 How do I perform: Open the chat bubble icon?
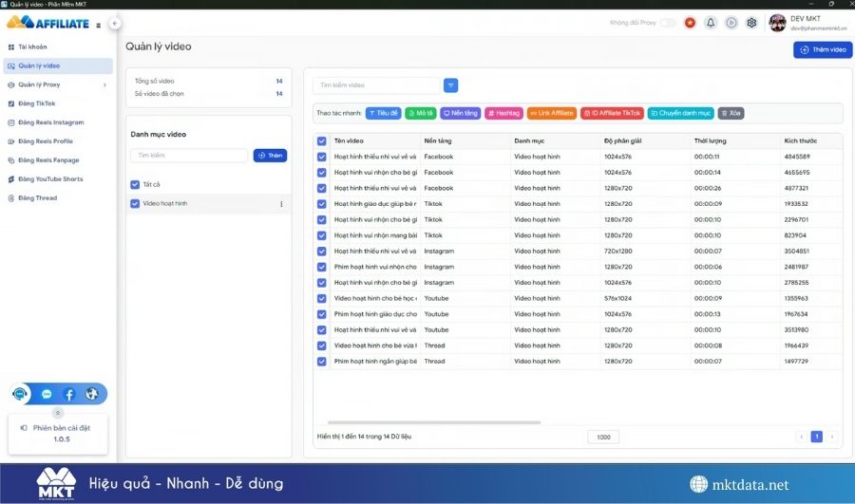pyautogui.click(x=47, y=394)
